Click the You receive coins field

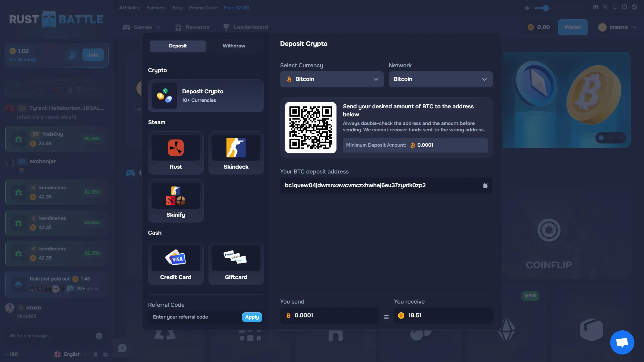[443, 315]
